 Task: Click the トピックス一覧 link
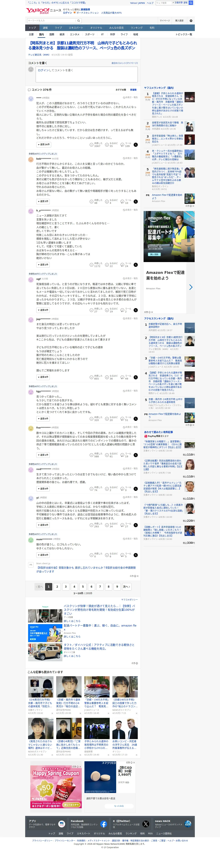pyautogui.click(x=184, y=34)
